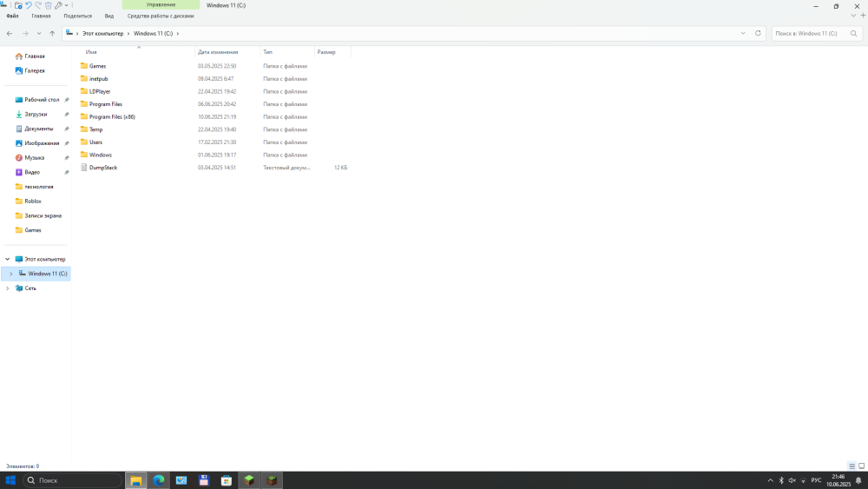The width and height of the screenshot is (868, 489).
Task: Select the Program Files (x86) folder
Action: 112,117
